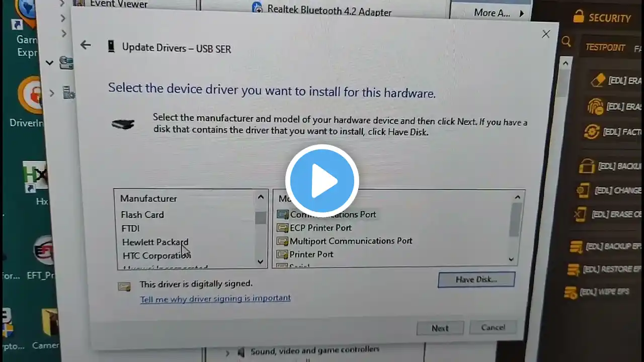Open the Camer... desktop folder icon

[x=45, y=329]
